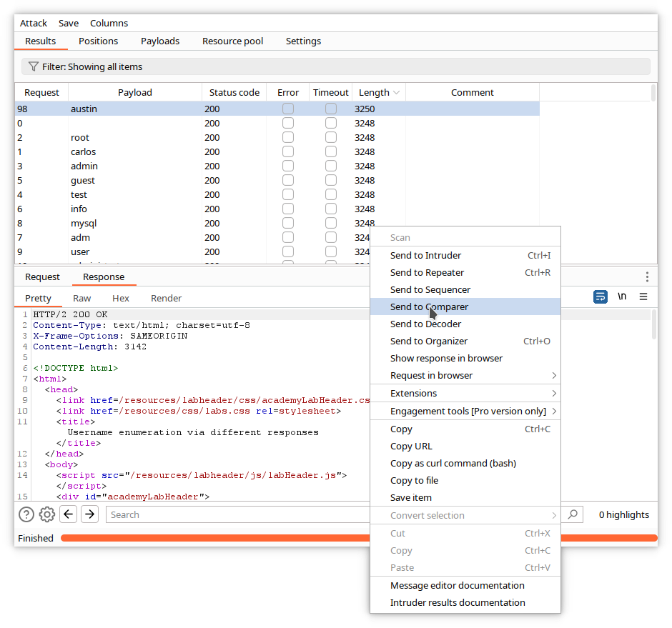Open search settings gear icon
672x628 pixels.
click(x=47, y=514)
